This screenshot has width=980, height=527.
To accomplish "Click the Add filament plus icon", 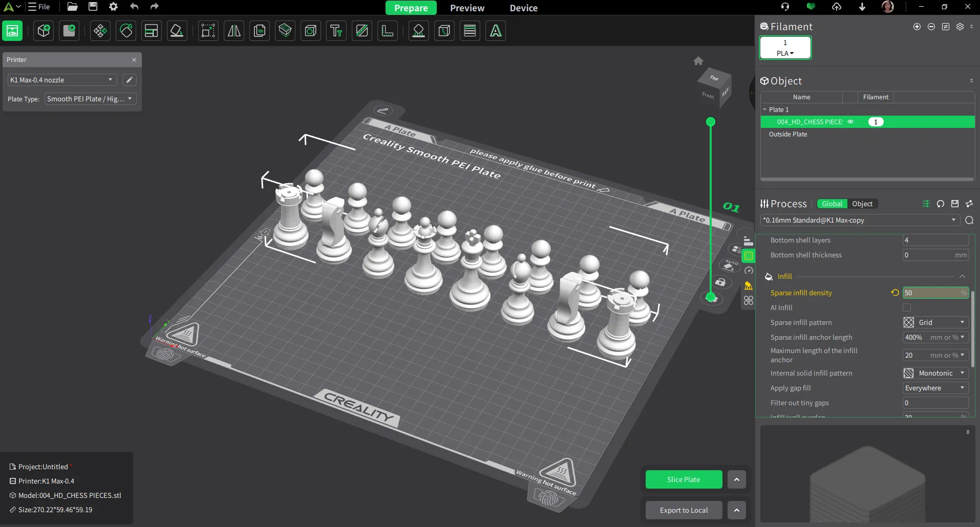I will point(917,27).
